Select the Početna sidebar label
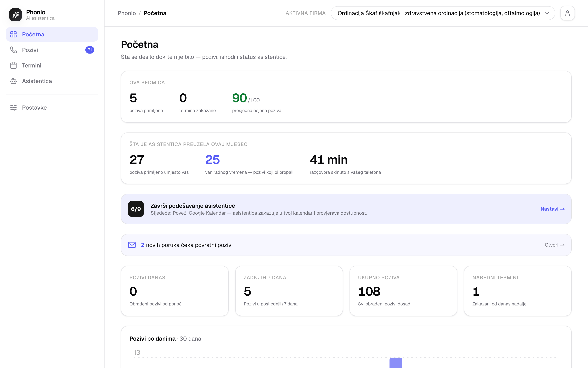The width and height of the screenshot is (588, 368). pos(33,34)
